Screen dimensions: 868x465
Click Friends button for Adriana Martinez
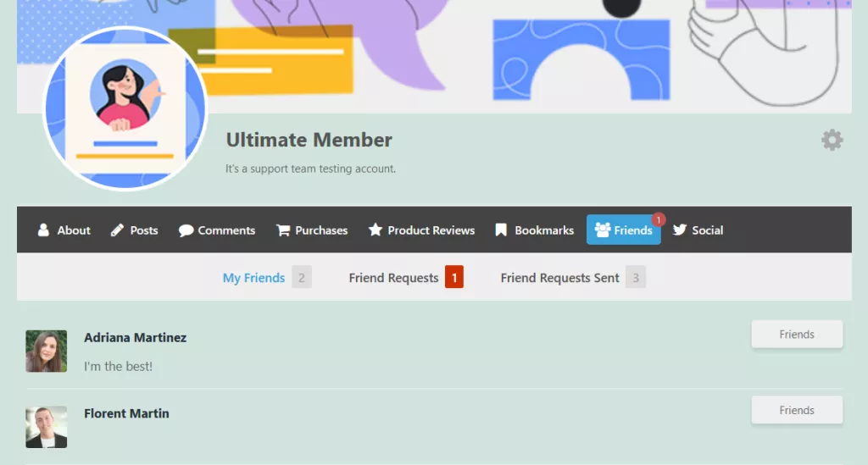coord(796,335)
